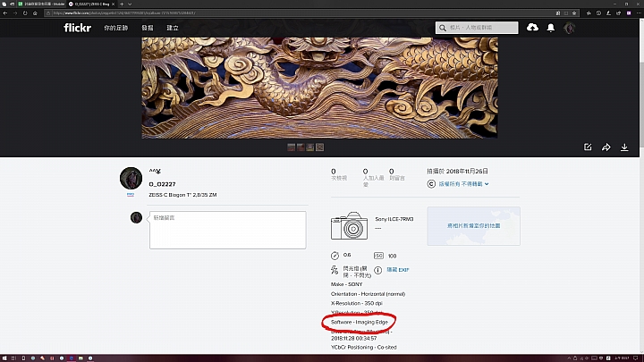Select the third filmstrip thumbnail
Viewport: 644px width, 362px height.
(x=310, y=147)
